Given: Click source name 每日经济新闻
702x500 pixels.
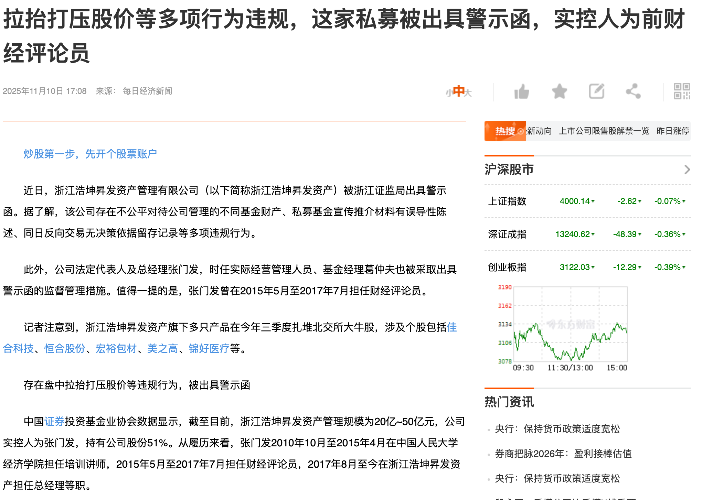Looking at the screenshot, I should [x=147, y=91].
